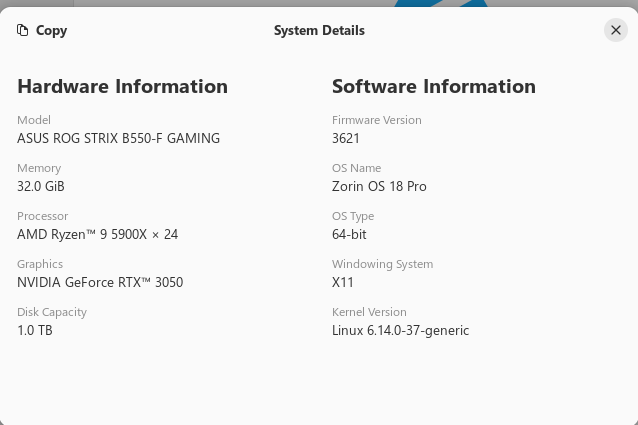This screenshot has height=425, width=638.
Task: Click the Hardware Information heading
Action: pyautogui.click(x=122, y=86)
